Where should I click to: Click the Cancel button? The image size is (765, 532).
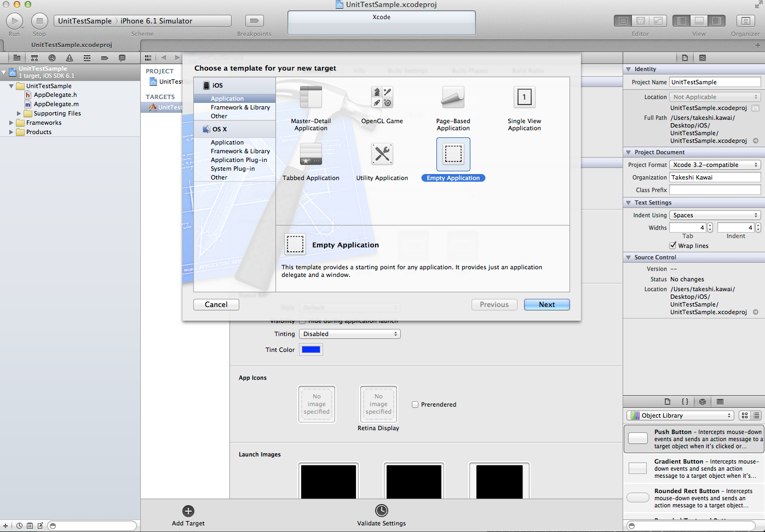[x=216, y=305]
